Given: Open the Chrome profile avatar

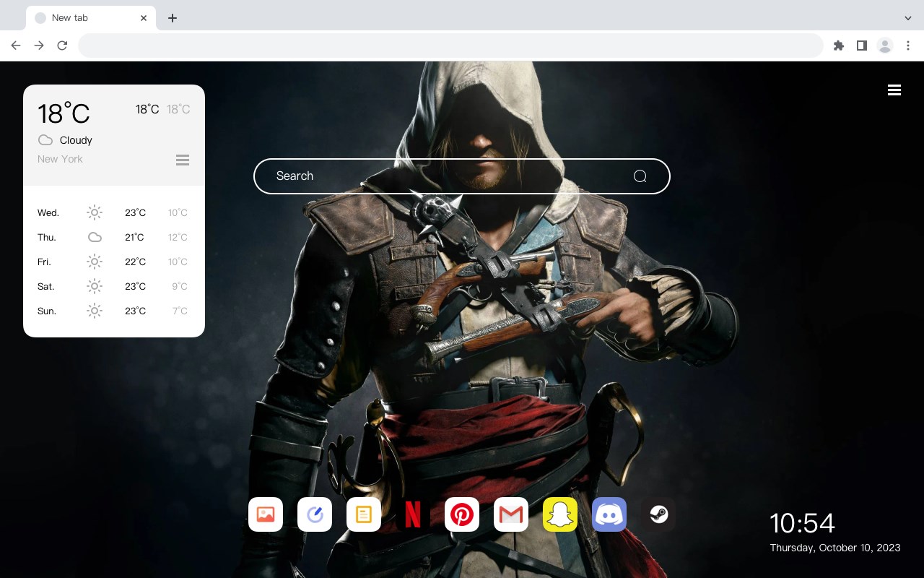Looking at the screenshot, I should point(885,46).
